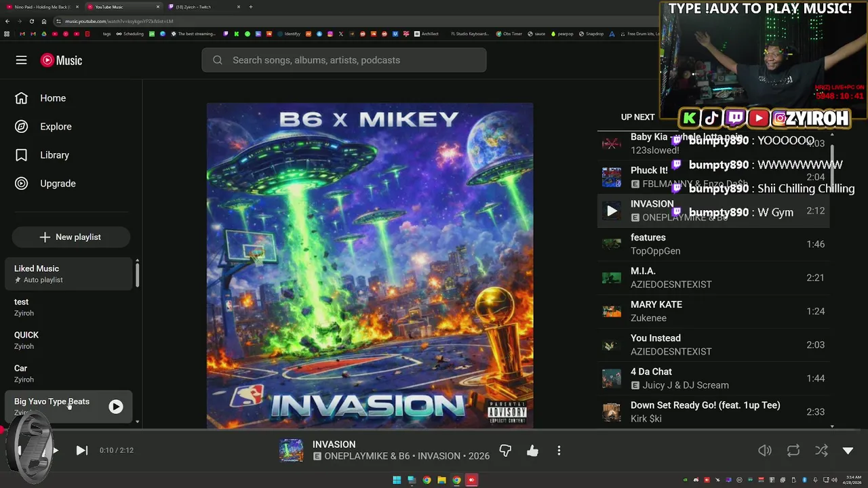Open the Identifyy bookmark

tap(289, 34)
